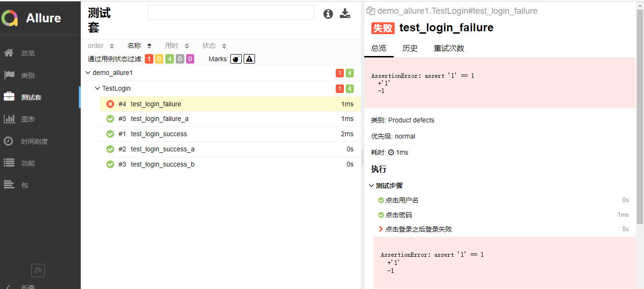Collapse the 测试步骤 section
The width and height of the screenshot is (644, 289).
(371, 186)
